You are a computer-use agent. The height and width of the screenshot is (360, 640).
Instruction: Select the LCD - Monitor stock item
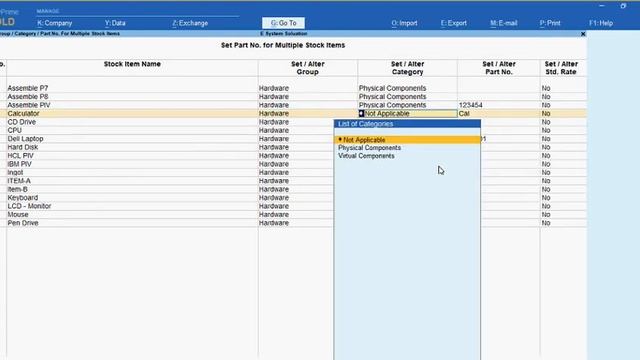click(29, 206)
